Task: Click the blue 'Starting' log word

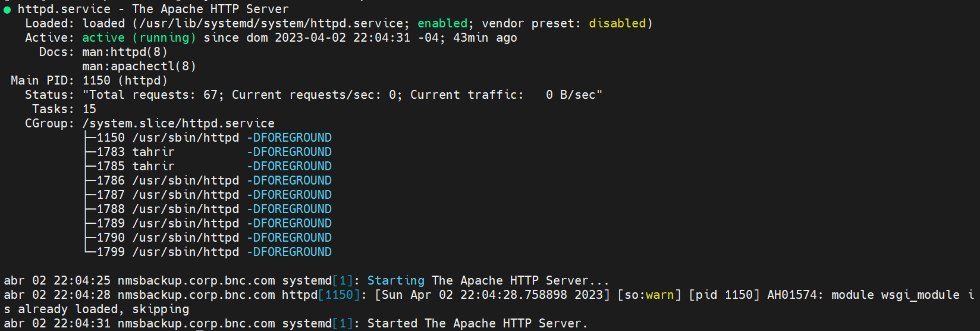Action: click(395, 280)
